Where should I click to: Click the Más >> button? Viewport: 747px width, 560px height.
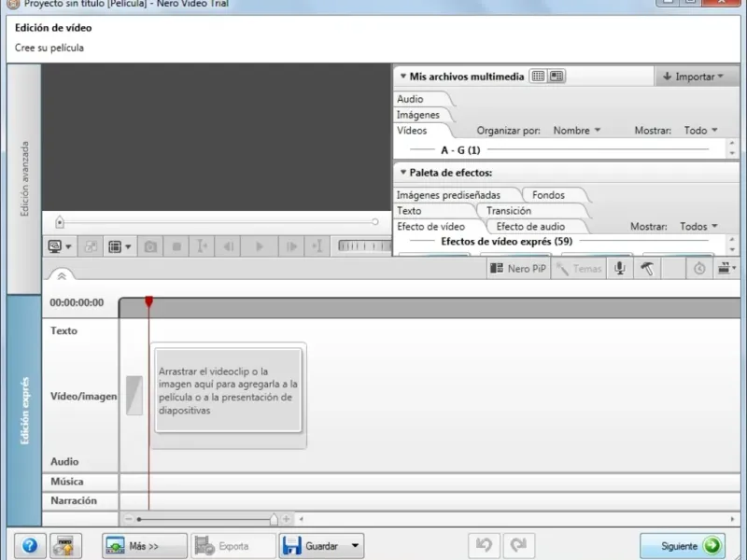pos(145,546)
